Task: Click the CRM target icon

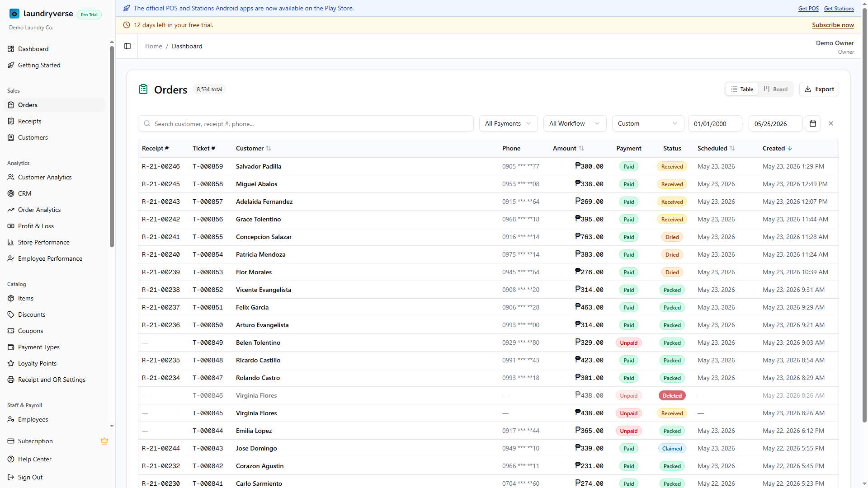Action: coord(11,193)
